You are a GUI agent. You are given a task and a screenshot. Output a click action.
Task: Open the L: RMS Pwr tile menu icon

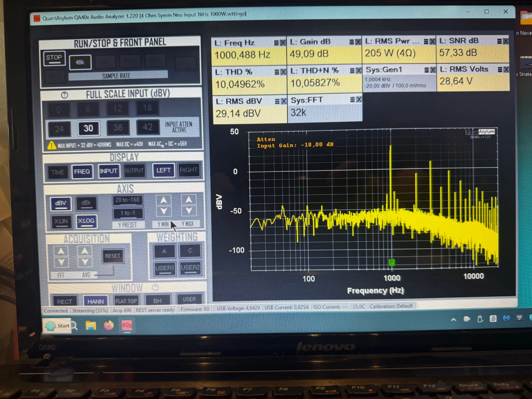click(426, 41)
